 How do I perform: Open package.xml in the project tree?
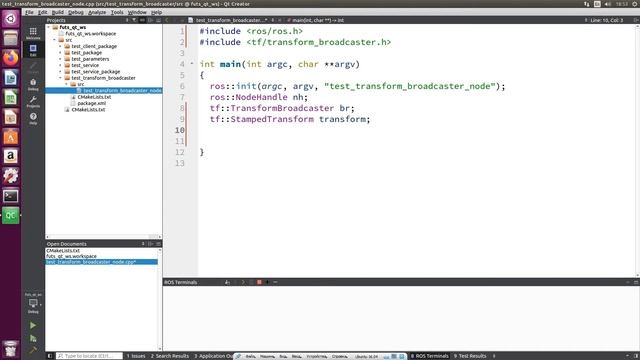(x=91, y=103)
